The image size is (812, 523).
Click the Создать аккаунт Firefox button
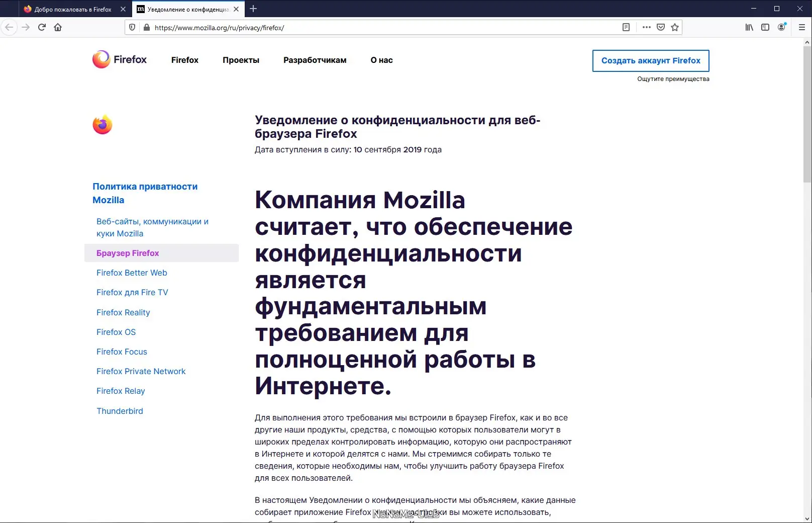pyautogui.click(x=651, y=60)
